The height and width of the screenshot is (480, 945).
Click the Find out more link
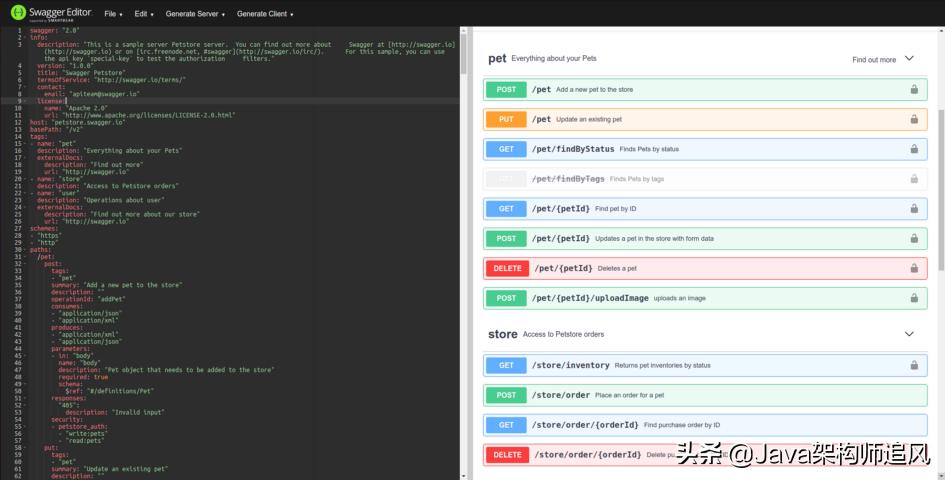pos(874,60)
